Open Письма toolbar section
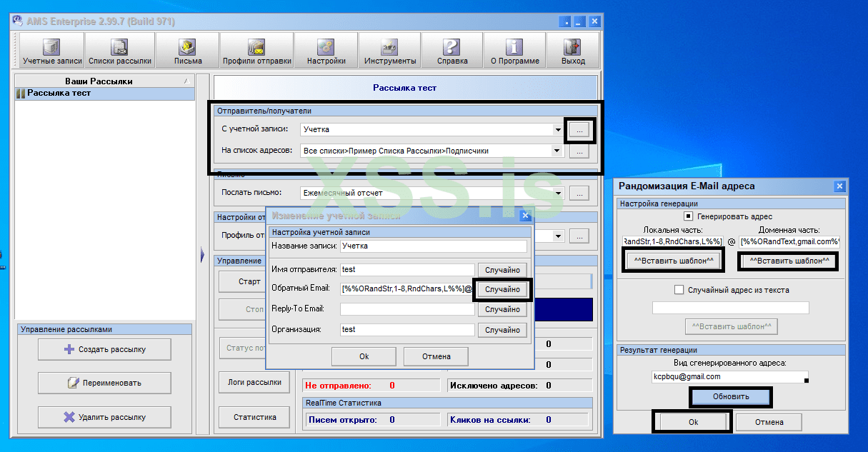Image resolution: width=868 pixels, height=452 pixels. pos(188,50)
